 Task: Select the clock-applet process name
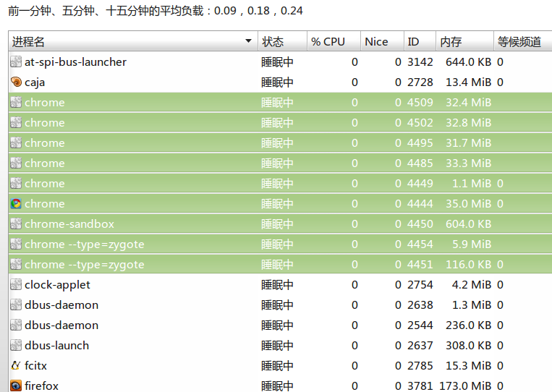57,285
